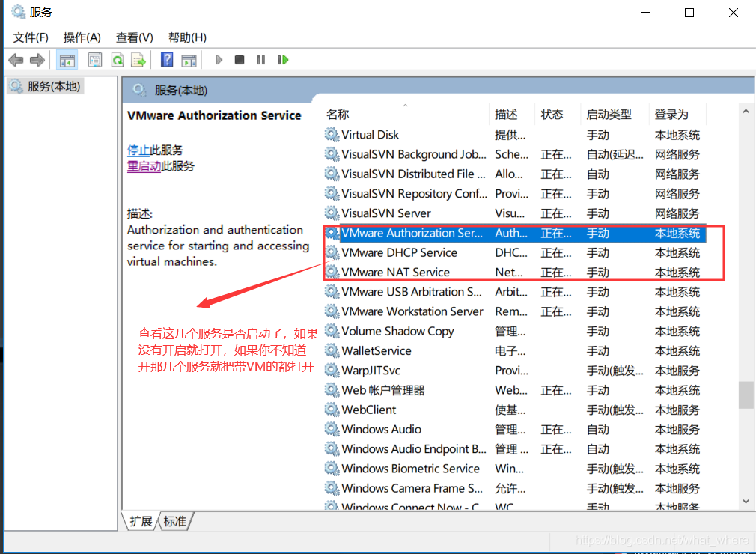
Task: Open the 查看(V) menu
Action: [134, 37]
